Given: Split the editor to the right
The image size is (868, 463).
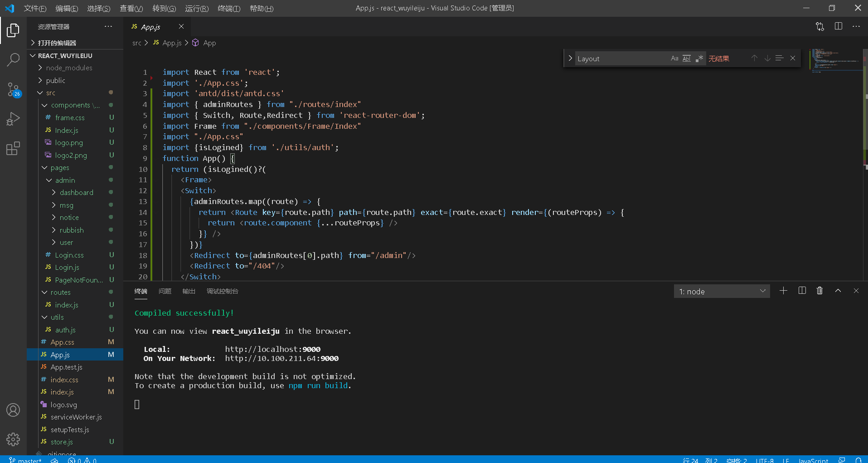Looking at the screenshot, I should tap(839, 26).
